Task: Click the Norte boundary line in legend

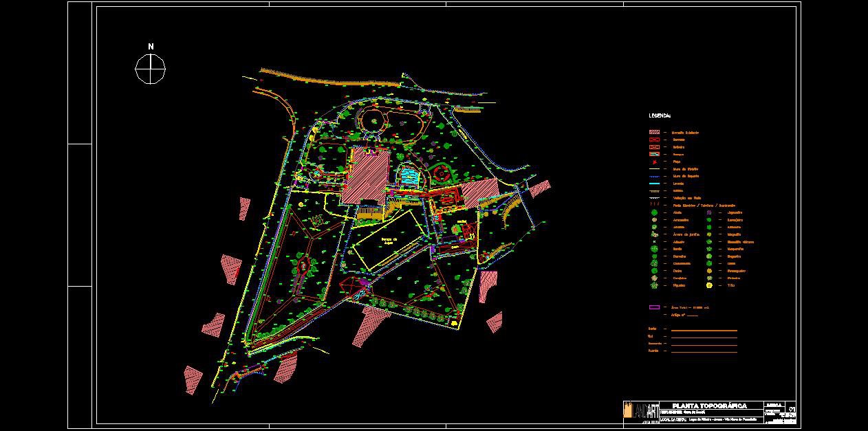Action: pyautogui.click(x=704, y=329)
